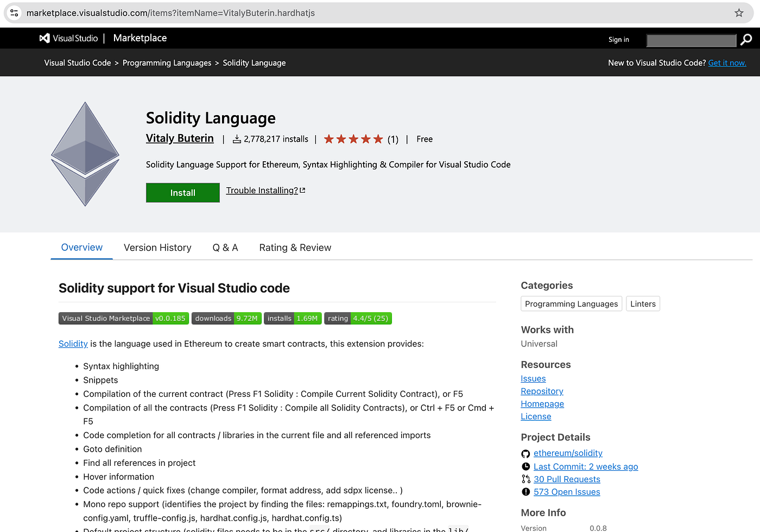The image size is (760, 532).
Task: Click the Free price label
Action: coord(425,140)
